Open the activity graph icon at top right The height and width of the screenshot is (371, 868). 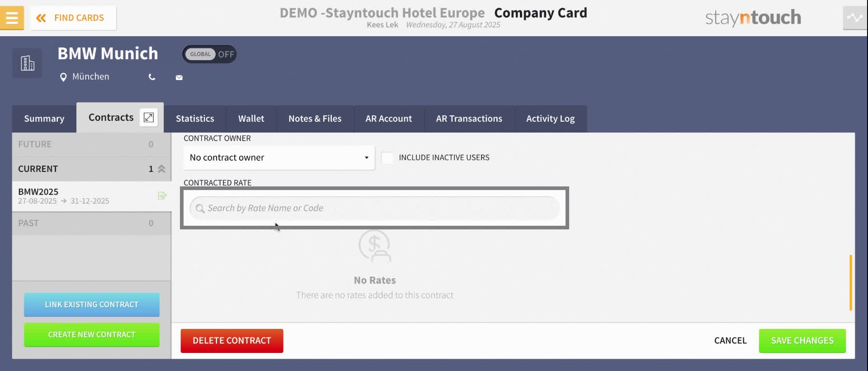(855, 18)
